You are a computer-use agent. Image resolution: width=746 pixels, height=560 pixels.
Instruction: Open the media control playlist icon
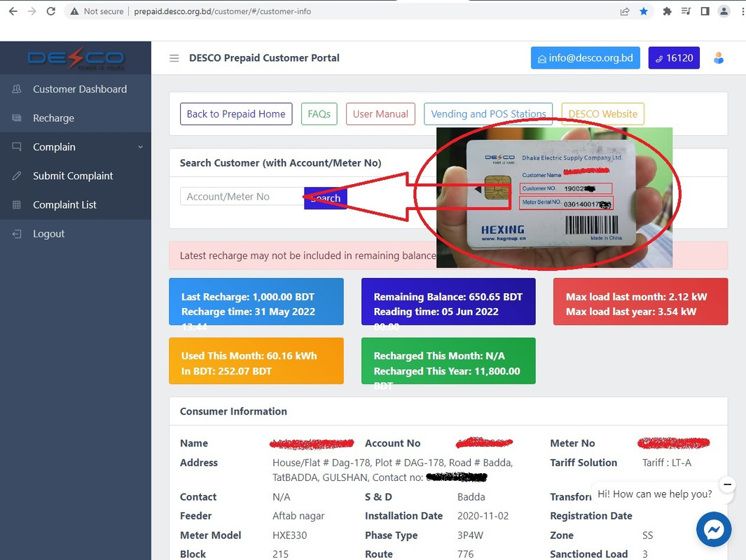(x=686, y=11)
